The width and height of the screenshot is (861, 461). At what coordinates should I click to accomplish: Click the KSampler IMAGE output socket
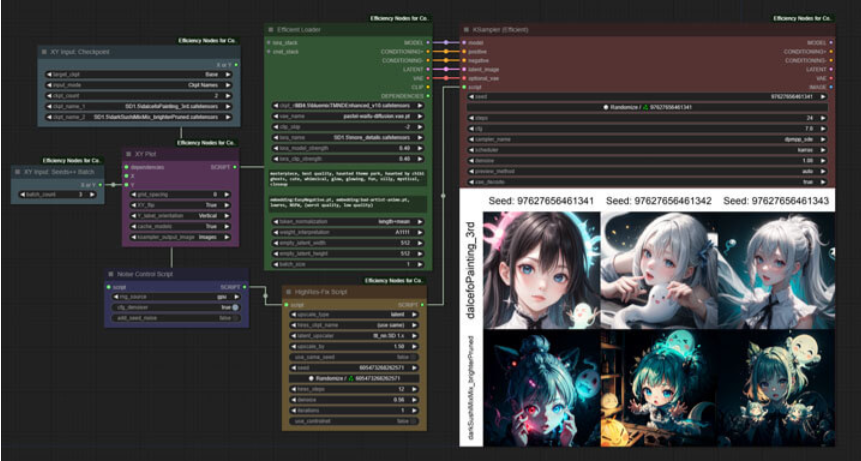pyautogui.click(x=831, y=87)
